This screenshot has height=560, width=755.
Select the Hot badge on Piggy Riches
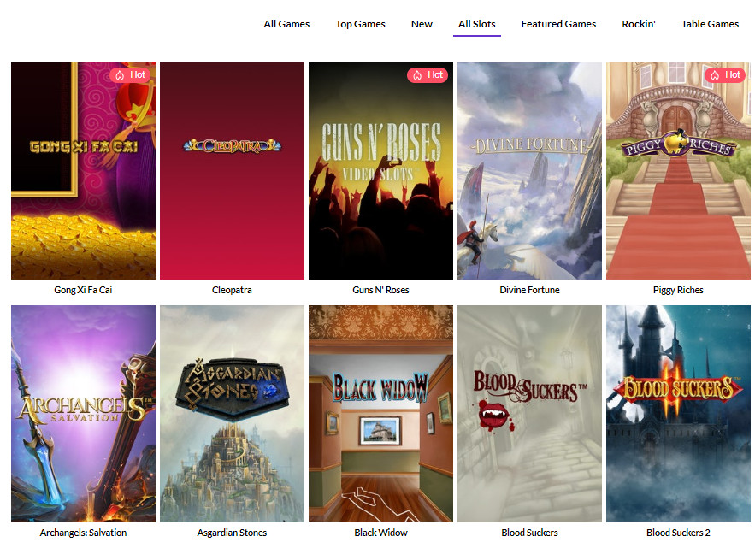tap(725, 74)
